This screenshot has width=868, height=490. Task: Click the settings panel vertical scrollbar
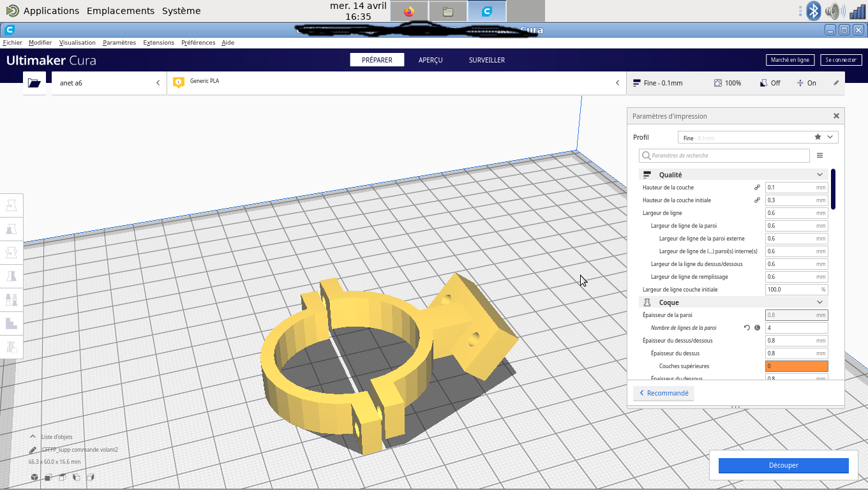(834, 189)
